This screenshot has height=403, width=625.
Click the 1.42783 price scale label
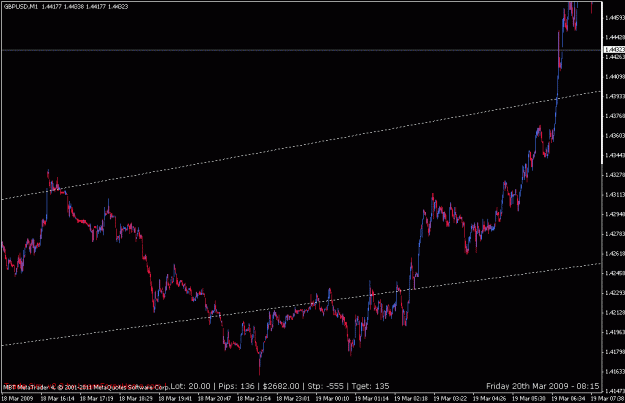click(x=615, y=234)
